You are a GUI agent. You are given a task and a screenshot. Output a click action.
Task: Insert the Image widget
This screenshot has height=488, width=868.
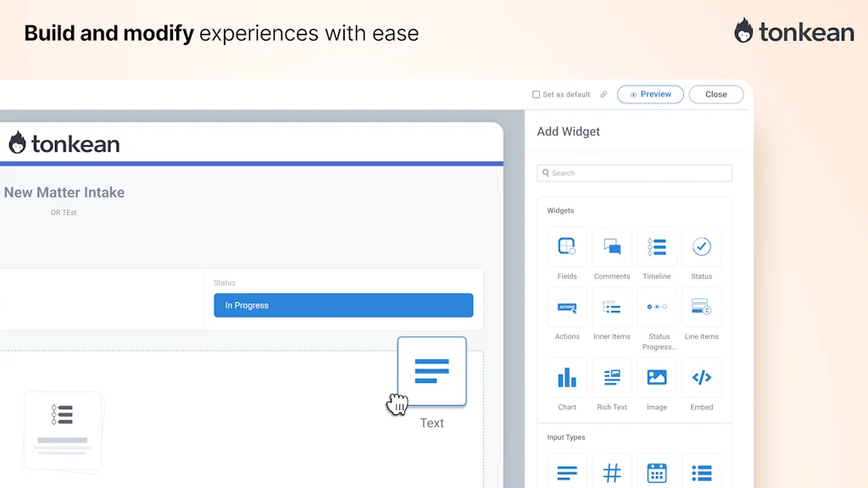[657, 378]
